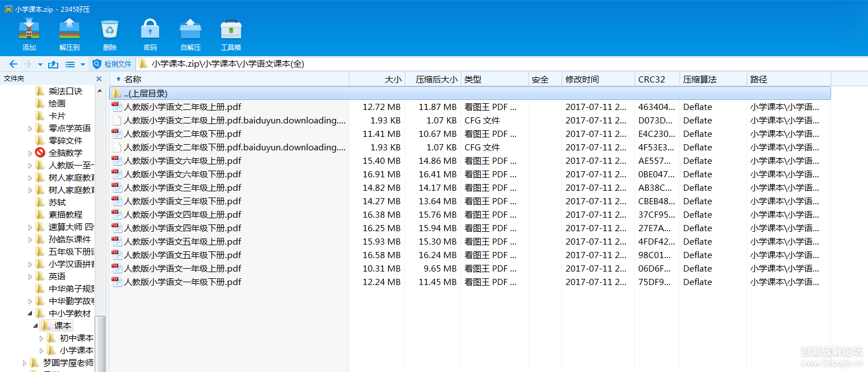Viewport: 868px width, 372px height.
Task: Go back with the left arrow navigation icon
Action: coord(13,64)
